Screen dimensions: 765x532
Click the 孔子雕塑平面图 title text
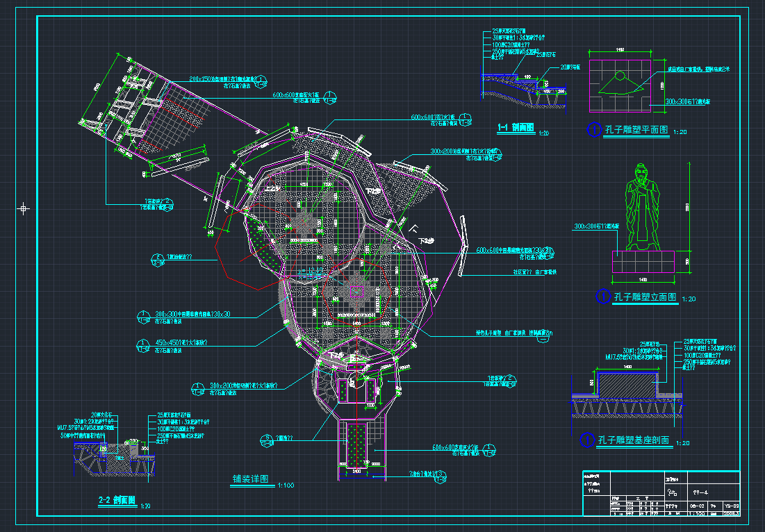[636, 130]
